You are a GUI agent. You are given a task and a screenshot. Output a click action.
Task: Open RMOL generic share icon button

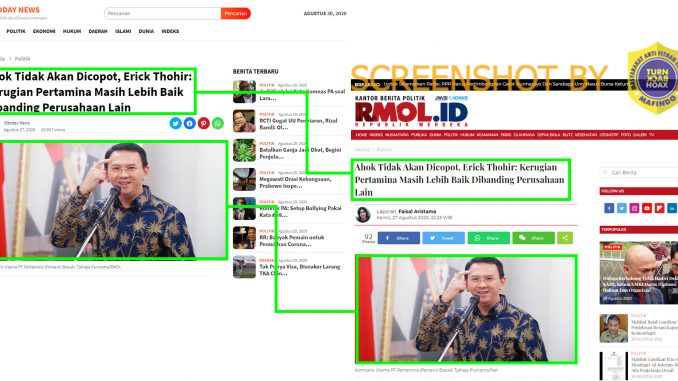565,238
